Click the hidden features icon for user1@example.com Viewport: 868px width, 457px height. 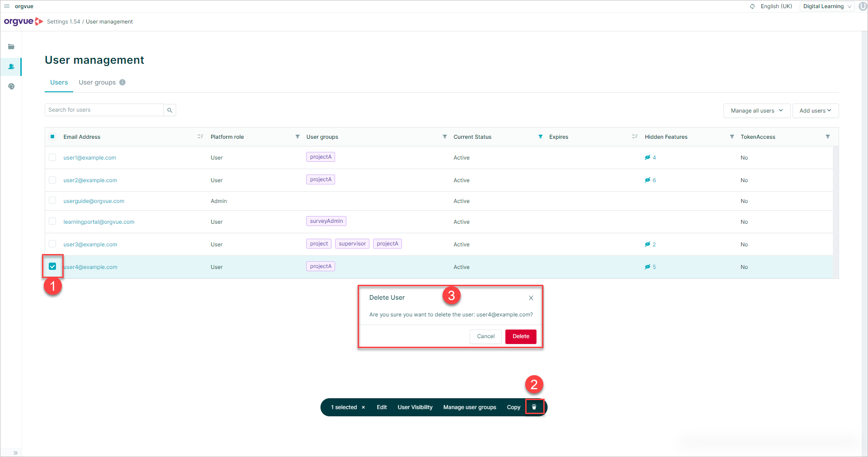(648, 157)
